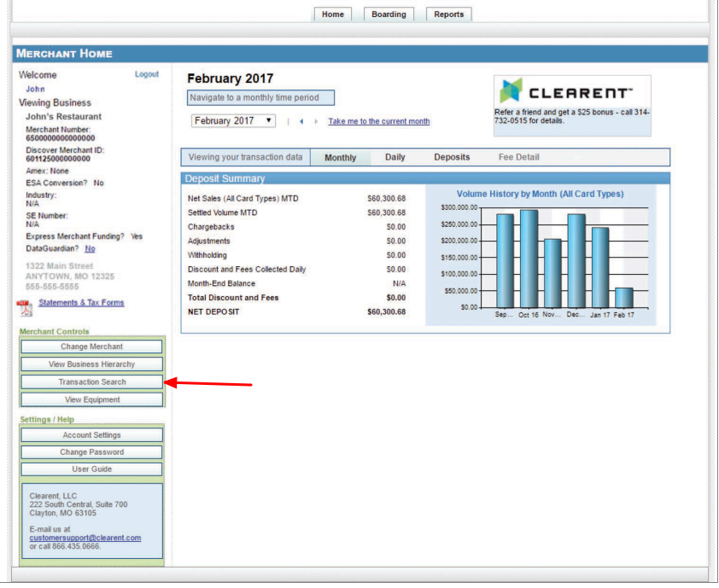The image size is (719, 588).
Task: Select NET DEPOSIT amount $60,300.68
Action: point(386,311)
